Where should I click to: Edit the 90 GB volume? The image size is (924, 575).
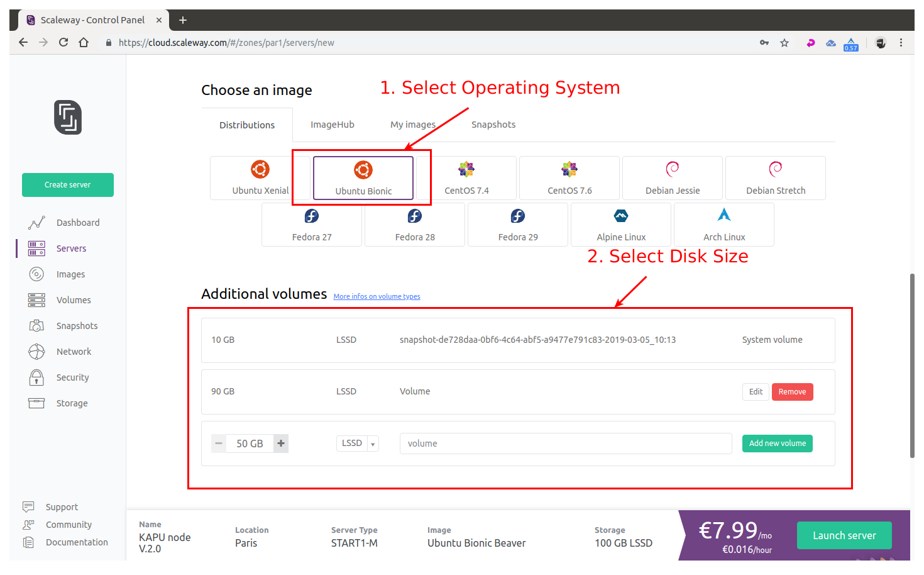click(x=756, y=392)
